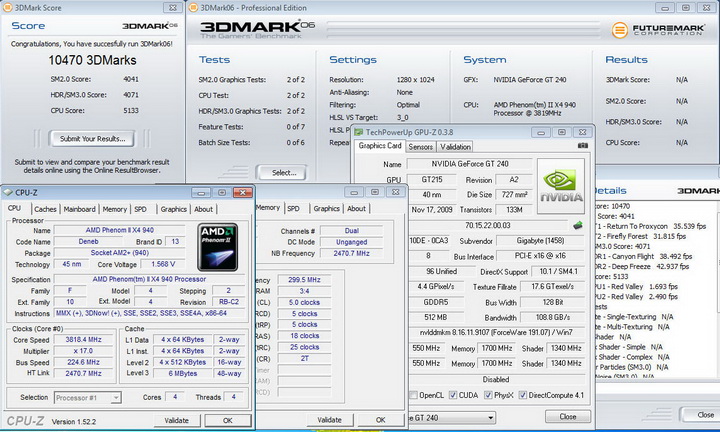Image resolution: width=720 pixels, height=432 pixels.
Task: Click the Core Voltage value 1.568 V
Action: [x=163, y=264]
